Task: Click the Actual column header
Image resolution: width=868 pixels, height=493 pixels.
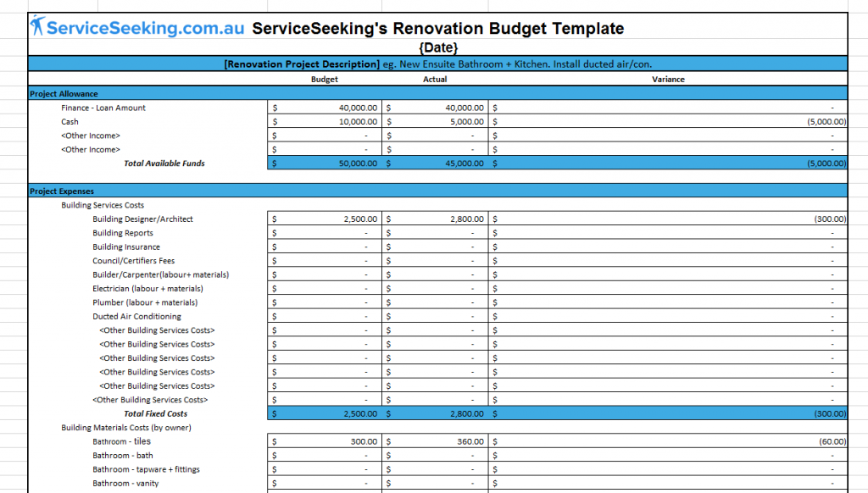Action: tap(435, 79)
